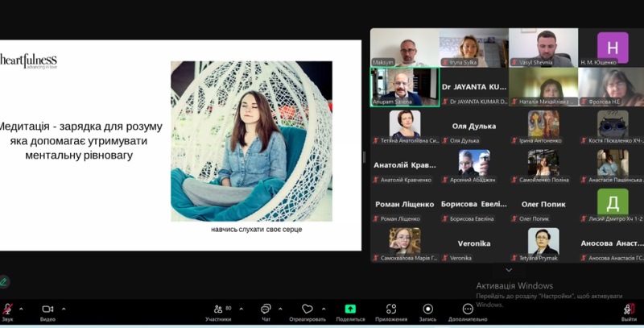Toggle the camera using the Видео button
This screenshot has height=328, width=644.
(47, 310)
